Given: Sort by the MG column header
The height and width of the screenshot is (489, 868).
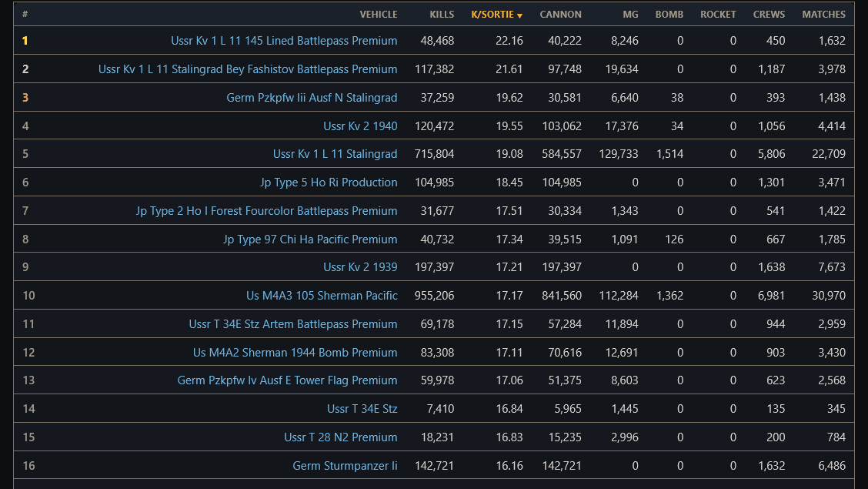Looking at the screenshot, I should coord(630,15).
